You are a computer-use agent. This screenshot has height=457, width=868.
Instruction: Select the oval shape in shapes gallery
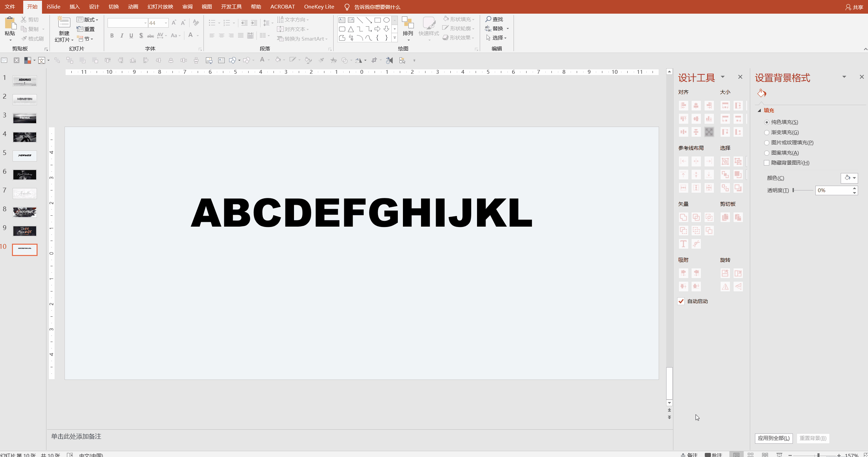pyautogui.click(x=386, y=20)
